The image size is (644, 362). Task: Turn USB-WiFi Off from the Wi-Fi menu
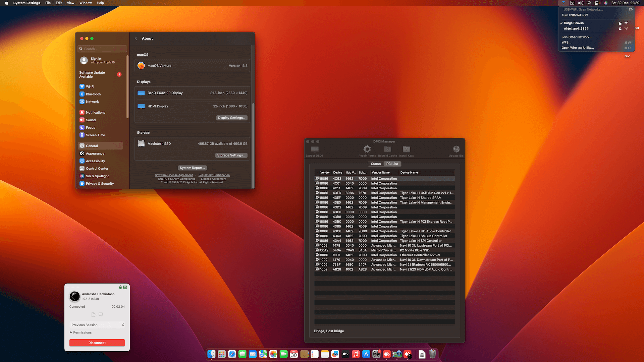tap(574, 15)
